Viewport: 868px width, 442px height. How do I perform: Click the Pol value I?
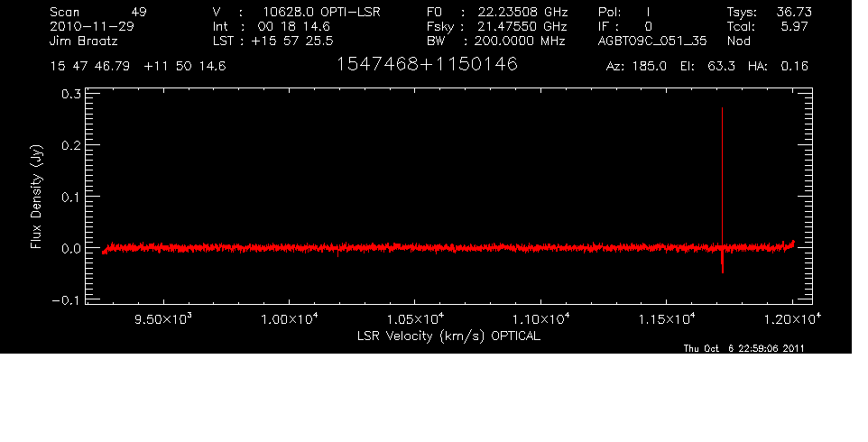[x=648, y=12]
